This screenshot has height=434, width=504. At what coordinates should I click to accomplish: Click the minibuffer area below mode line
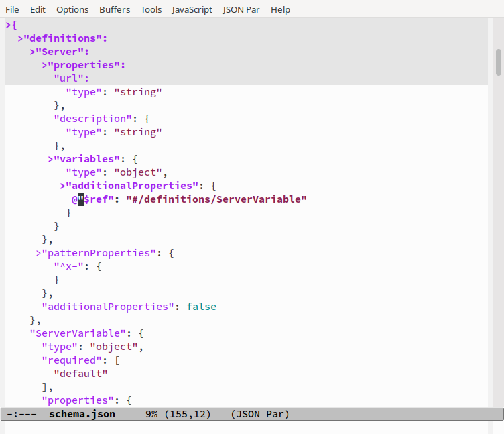tap(247, 427)
